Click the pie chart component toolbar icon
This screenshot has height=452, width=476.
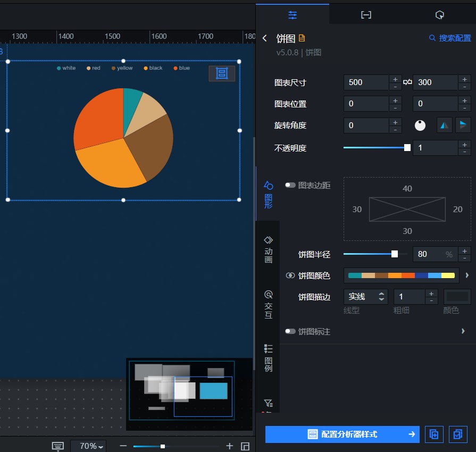[x=222, y=73]
